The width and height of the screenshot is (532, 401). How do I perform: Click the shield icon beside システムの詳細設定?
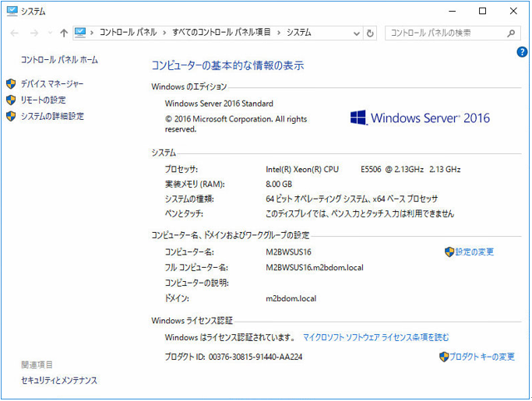point(11,116)
